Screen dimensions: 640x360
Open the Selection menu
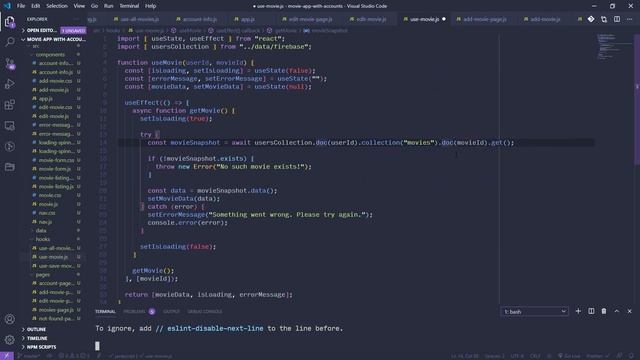57,6
